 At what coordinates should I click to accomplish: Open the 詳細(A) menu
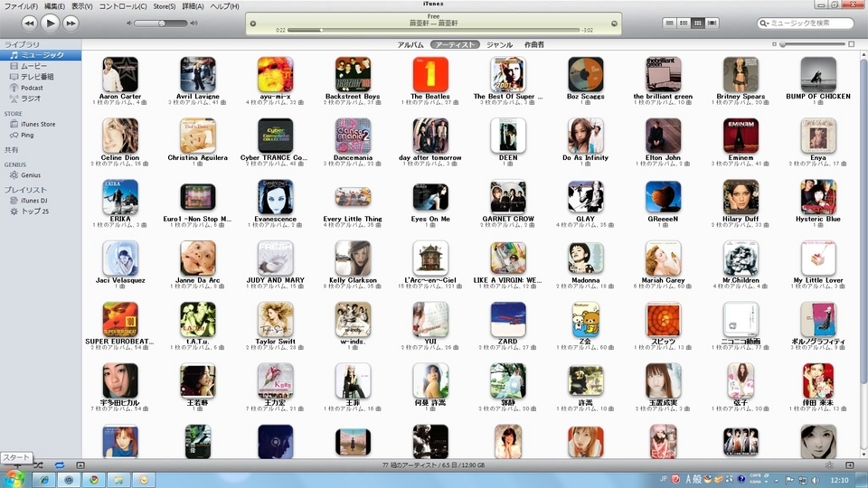193,6
